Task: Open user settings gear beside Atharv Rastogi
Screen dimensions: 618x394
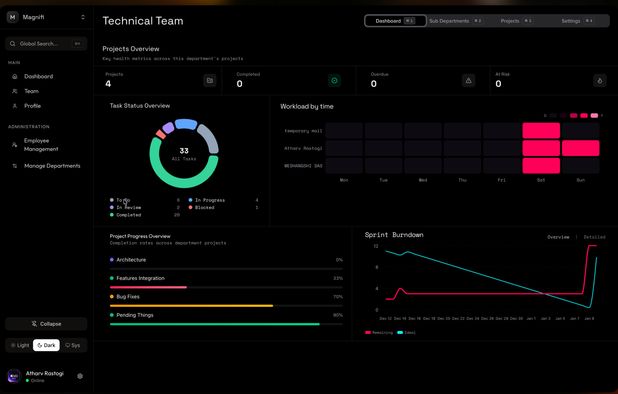Action: 80,376
